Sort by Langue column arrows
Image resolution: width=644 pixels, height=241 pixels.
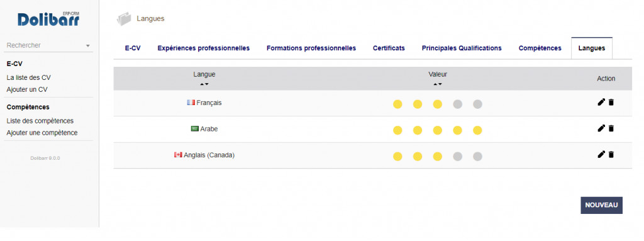(x=204, y=84)
